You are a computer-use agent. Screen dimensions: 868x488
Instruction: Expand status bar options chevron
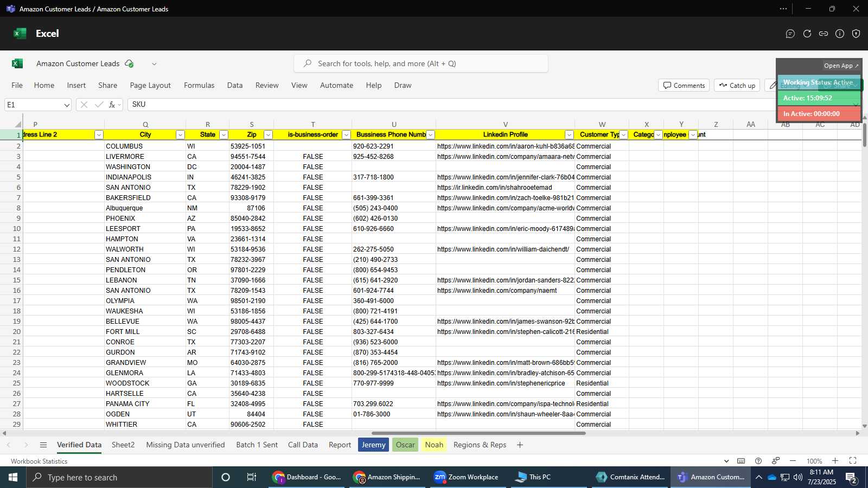726,461
